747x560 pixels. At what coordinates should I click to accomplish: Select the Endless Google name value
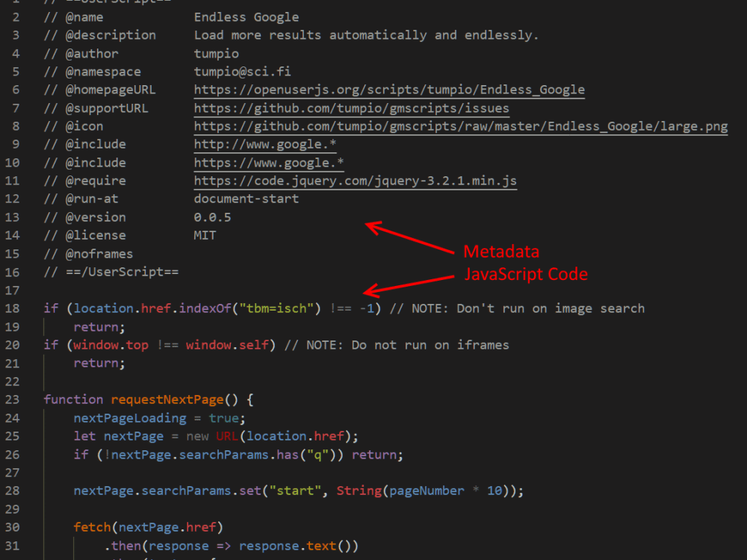point(246,16)
